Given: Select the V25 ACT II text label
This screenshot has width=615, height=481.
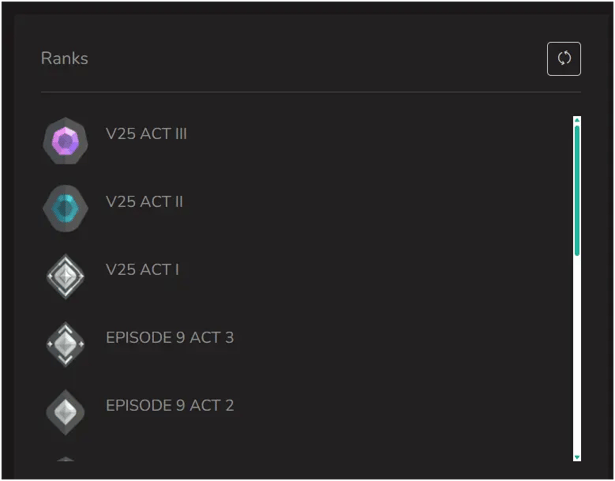Looking at the screenshot, I should coord(144,202).
